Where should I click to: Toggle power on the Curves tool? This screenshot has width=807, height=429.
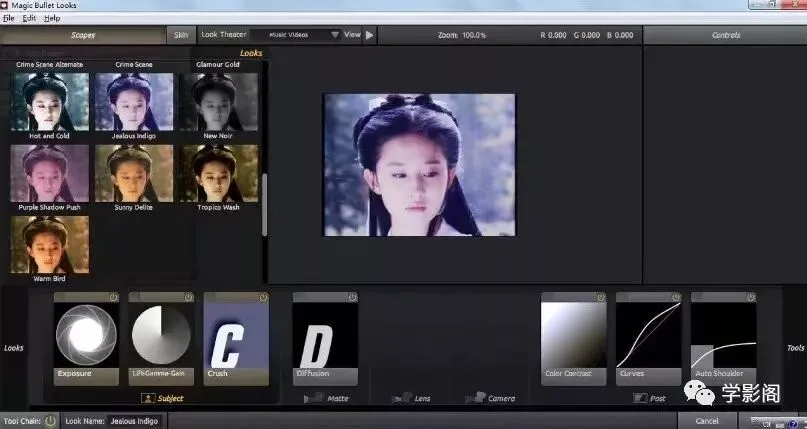[676, 297]
